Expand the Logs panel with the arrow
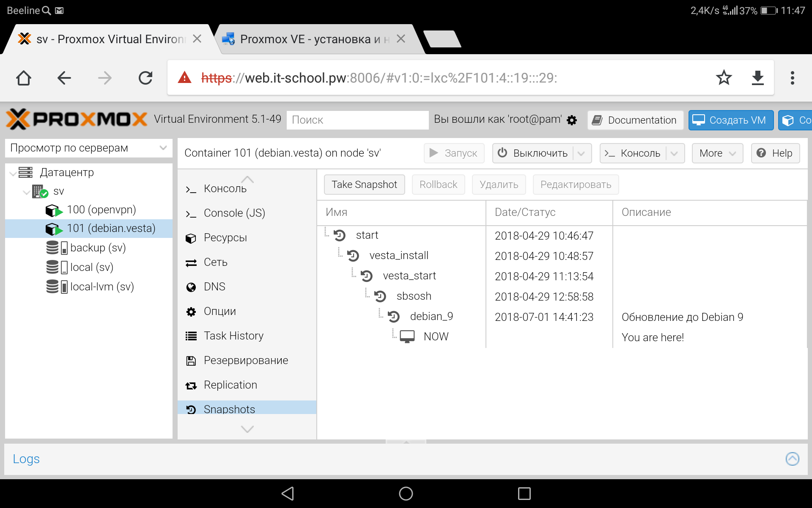Viewport: 812px width, 508px height. tap(792, 459)
